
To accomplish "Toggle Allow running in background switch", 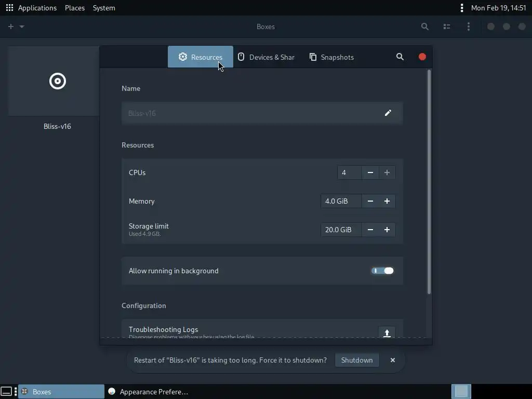I will tap(382, 270).
